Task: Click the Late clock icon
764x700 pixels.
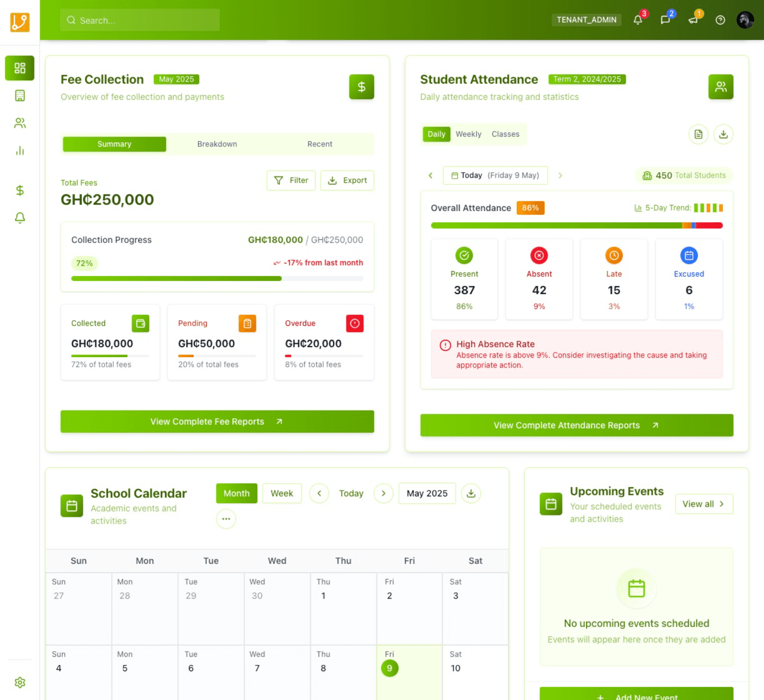Action: tap(614, 255)
